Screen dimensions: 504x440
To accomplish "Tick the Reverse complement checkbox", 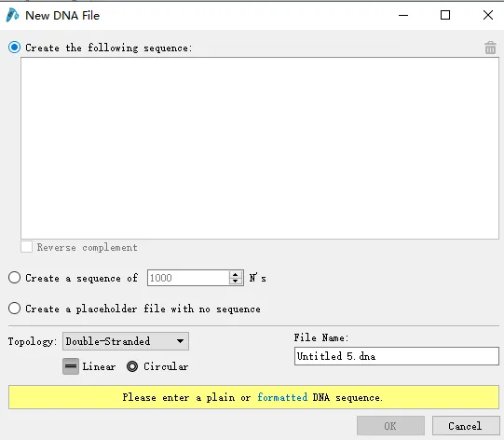I will point(26,247).
